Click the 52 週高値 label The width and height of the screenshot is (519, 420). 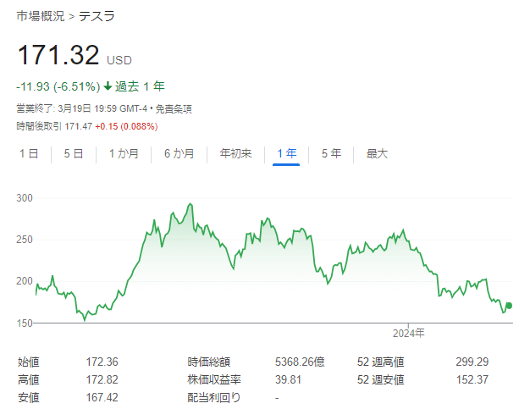(381, 362)
